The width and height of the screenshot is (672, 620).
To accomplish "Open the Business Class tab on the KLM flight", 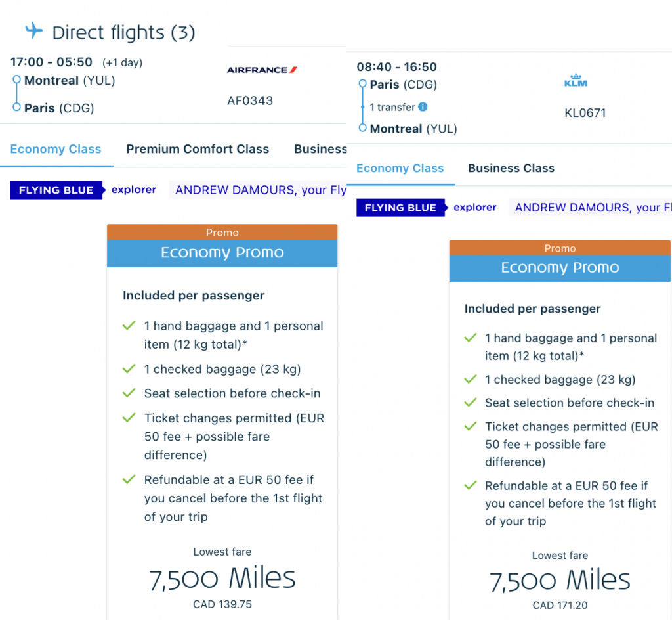I will [511, 168].
